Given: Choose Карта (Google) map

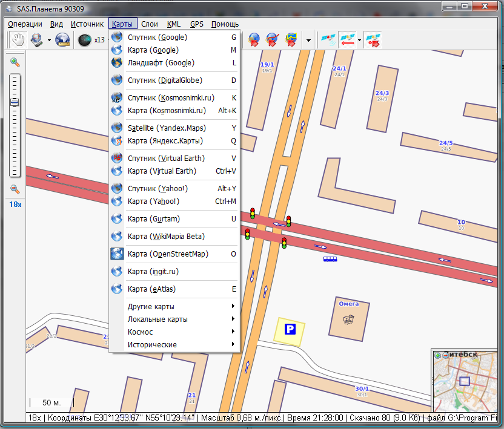Looking at the screenshot, I should (x=174, y=50).
